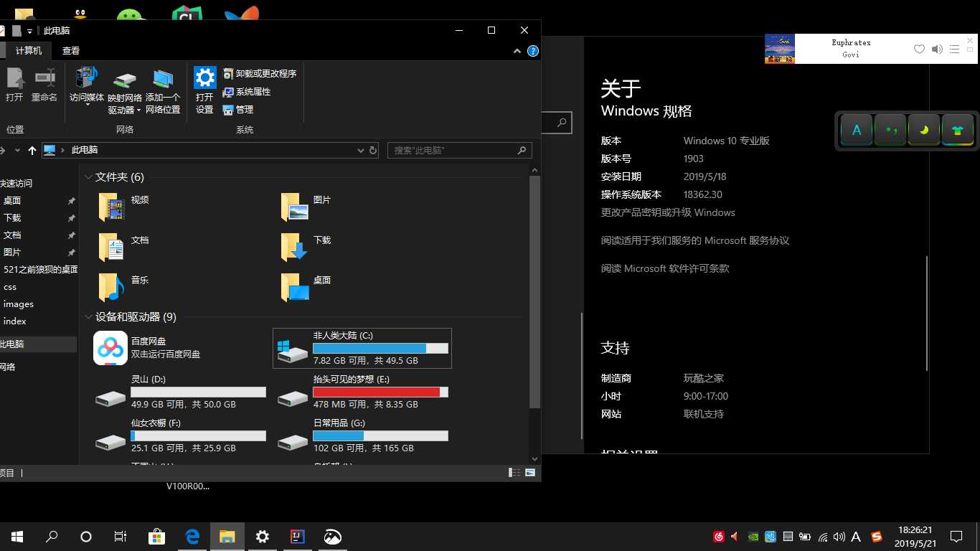This screenshot has height=551, width=980.
Task: Select the 桌面 folder in main pane
Action: 306,286
